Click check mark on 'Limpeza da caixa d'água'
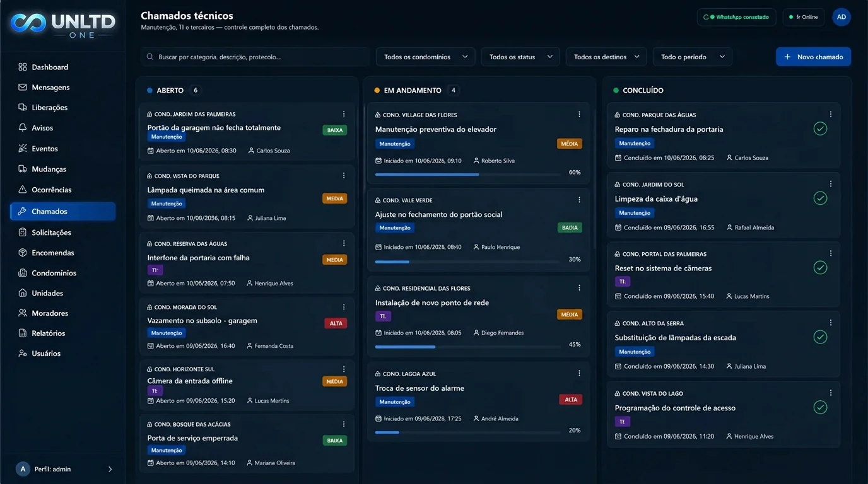The image size is (868, 484). coord(820,198)
